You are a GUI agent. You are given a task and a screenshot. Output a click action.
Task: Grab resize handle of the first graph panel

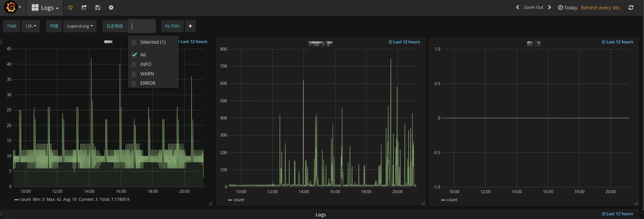point(210,203)
